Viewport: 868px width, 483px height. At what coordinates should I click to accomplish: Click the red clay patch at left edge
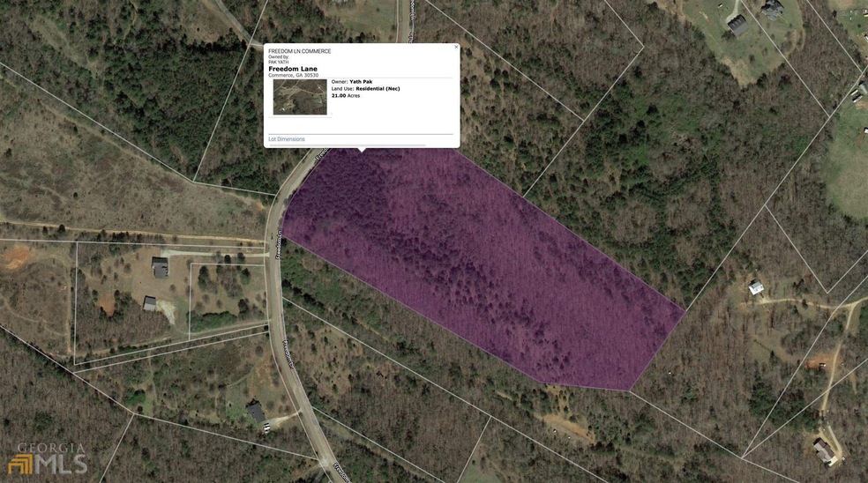(x=16, y=257)
